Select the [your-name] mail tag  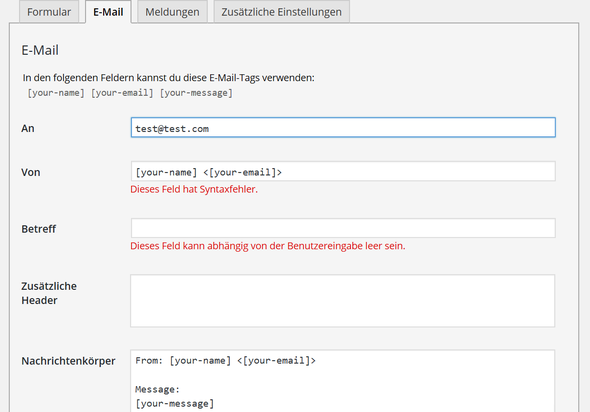tap(56, 93)
